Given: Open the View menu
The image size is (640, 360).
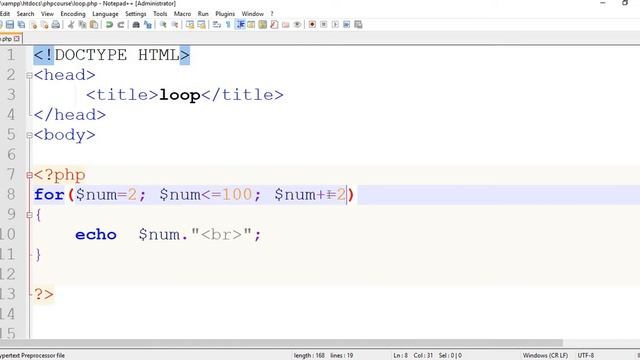Looking at the screenshot, I should [47, 14].
